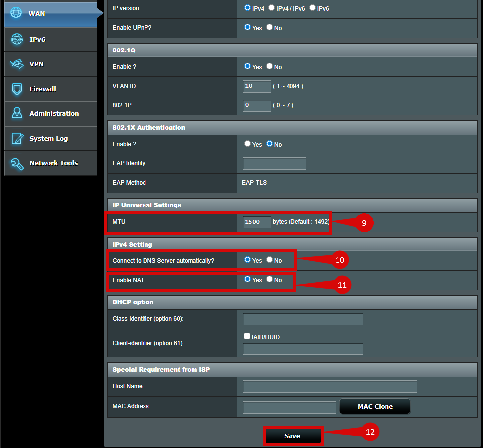Disable UPnP by choosing No
This screenshot has width=483, height=448.
tap(270, 27)
